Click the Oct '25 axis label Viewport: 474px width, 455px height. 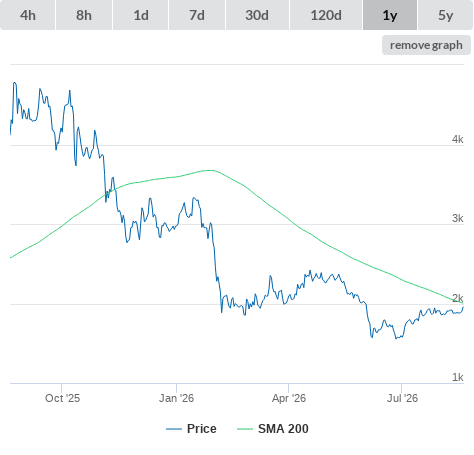point(62,398)
